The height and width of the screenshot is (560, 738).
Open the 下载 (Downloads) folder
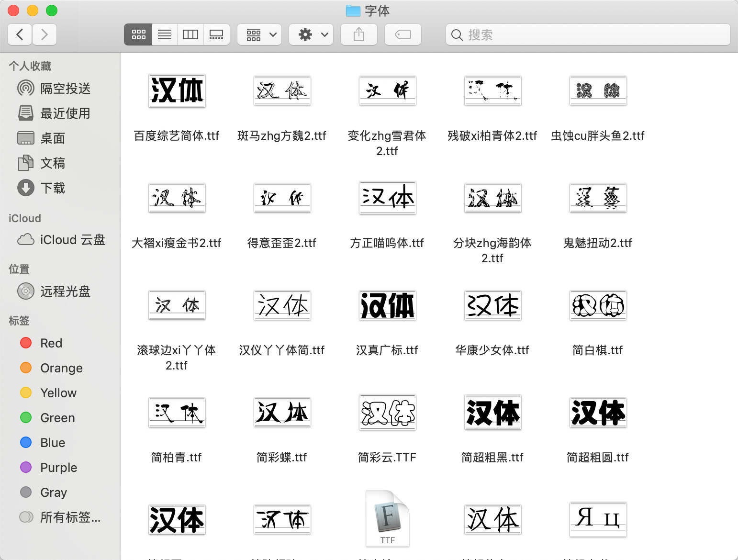click(x=53, y=188)
